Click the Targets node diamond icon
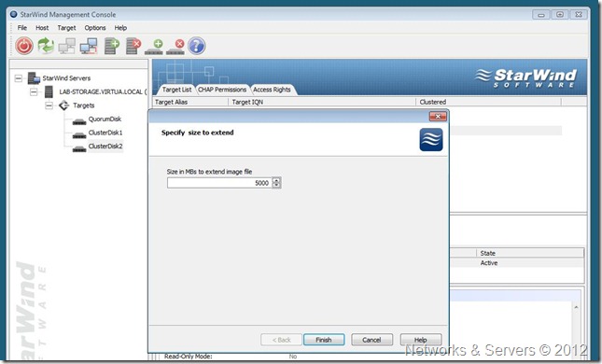The image size is (602, 364). pyautogui.click(x=63, y=105)
